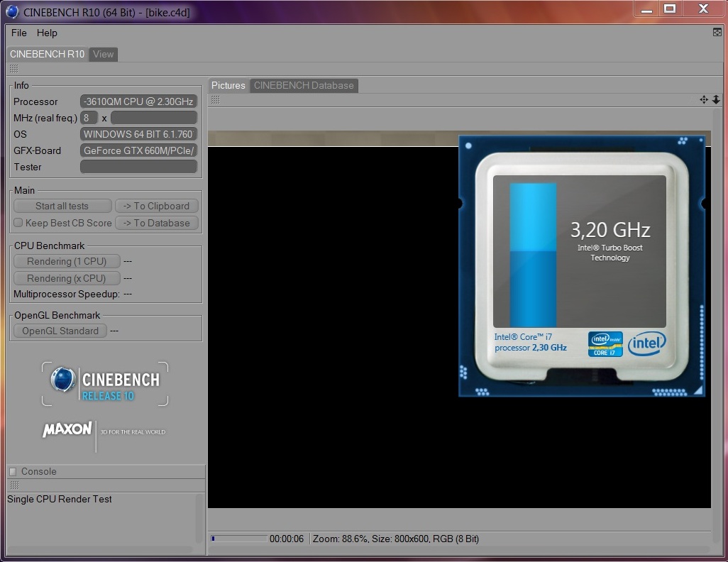Close the Cinebench window
Screen dimensions: 728x562
(x=703, y=9)
